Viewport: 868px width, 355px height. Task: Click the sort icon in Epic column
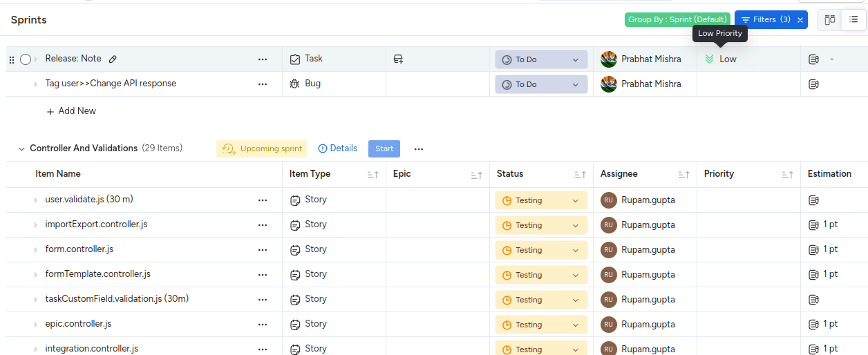point(476,175)
